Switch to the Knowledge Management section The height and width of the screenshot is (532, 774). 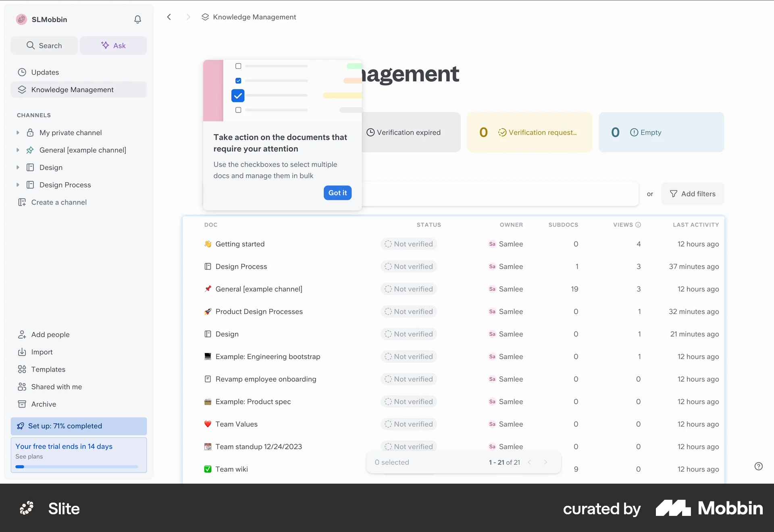pos(73,89)
